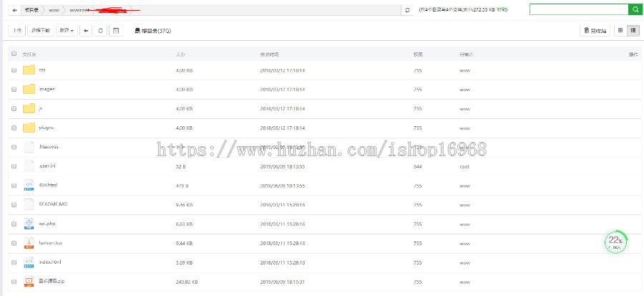
Task: Click the green 获取 link beside total size
Action: click(x=502, y=9)
